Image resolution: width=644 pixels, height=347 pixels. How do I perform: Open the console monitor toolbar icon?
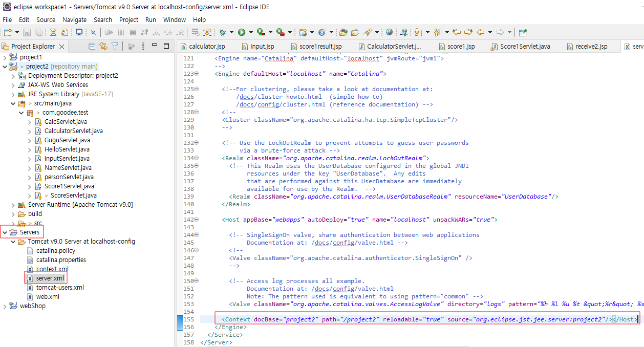pyautogui.click(x=79, y=32)
